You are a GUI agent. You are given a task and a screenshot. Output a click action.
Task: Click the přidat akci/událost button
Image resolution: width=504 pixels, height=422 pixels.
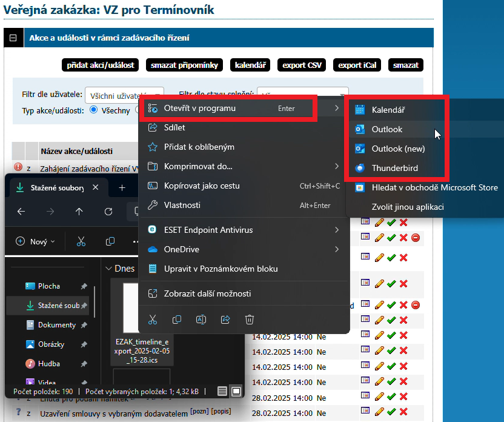101,65
